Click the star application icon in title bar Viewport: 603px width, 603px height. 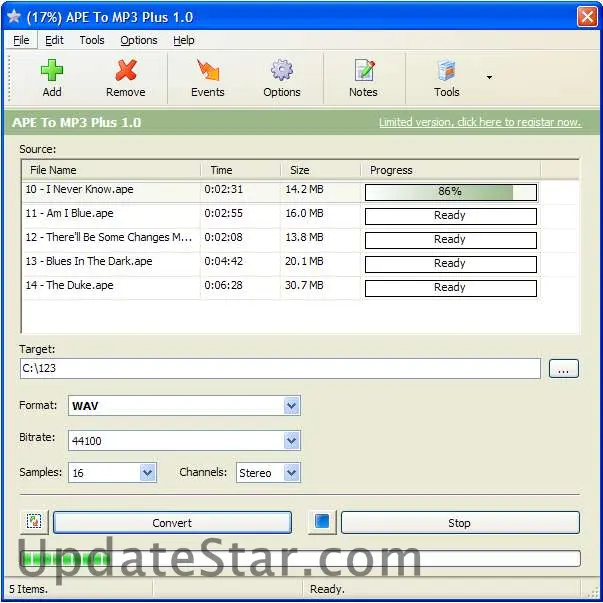point(13,16)
